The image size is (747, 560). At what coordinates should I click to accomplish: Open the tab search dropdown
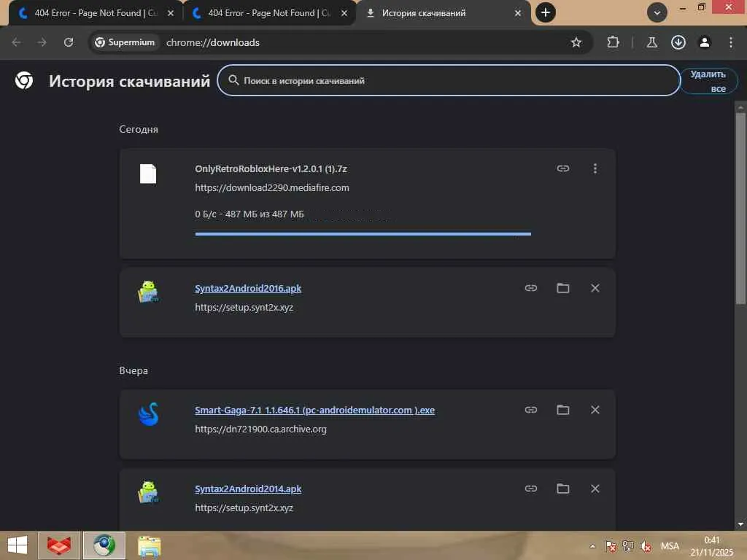coord(657,13)
